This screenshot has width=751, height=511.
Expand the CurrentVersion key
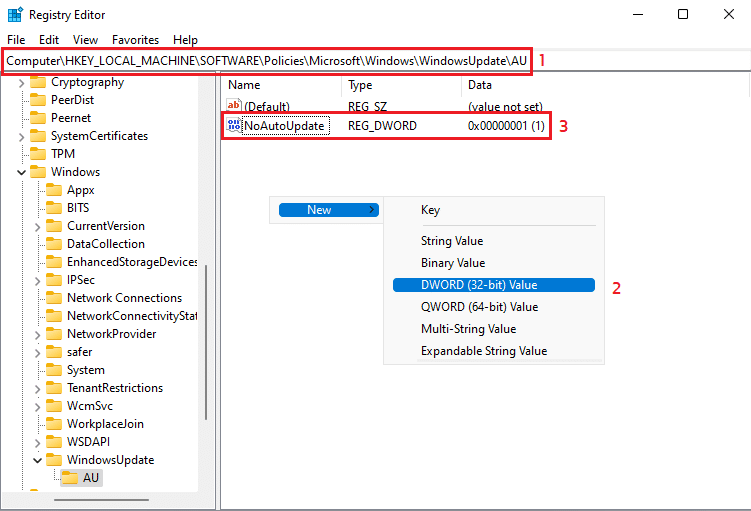[37, 227]
